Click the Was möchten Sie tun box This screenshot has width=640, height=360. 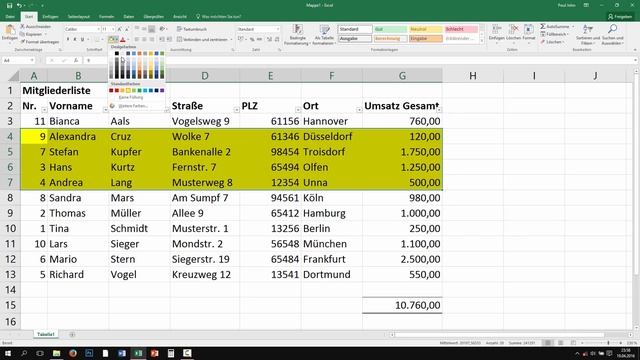point(219,17)
